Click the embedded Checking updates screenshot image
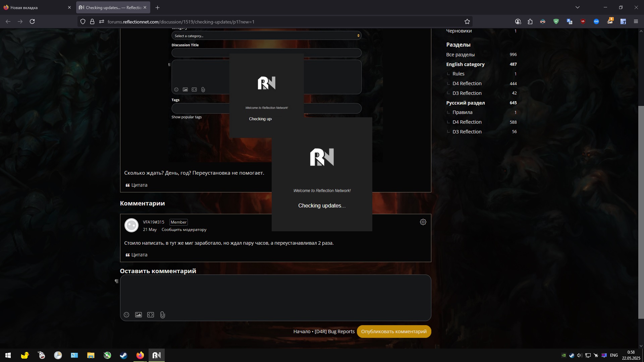644x362 pixels. [x=275, y=96]
